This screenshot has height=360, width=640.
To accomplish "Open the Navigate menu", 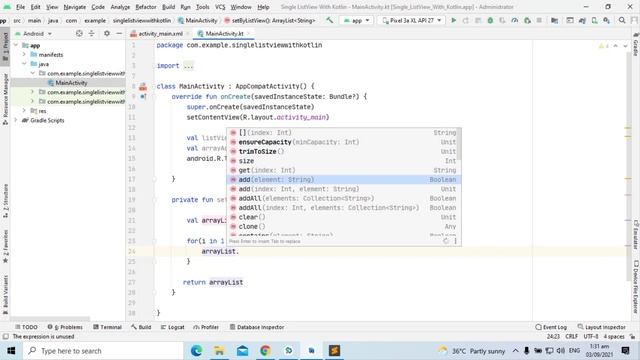I will (75, 7).
